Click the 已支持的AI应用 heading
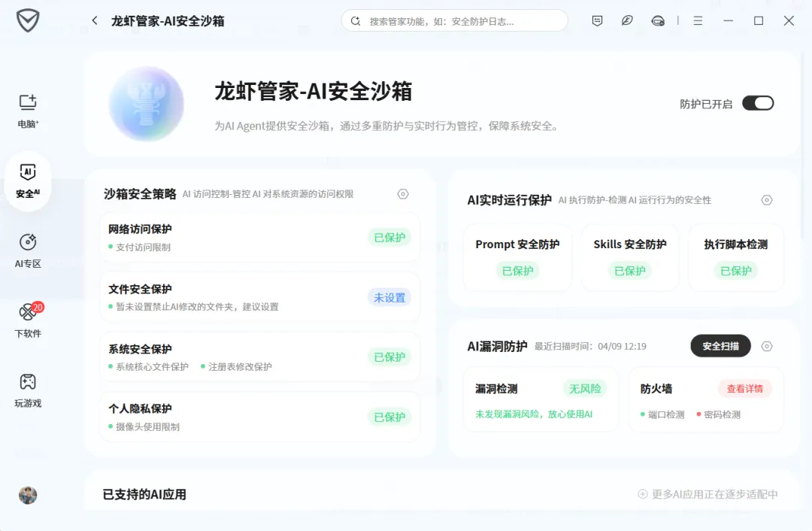 tap(144, 494)
